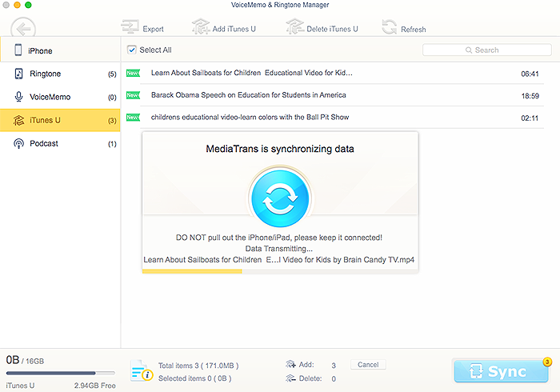
Task: Click the blue sync circle icon
Action: [x=280, y=198]
